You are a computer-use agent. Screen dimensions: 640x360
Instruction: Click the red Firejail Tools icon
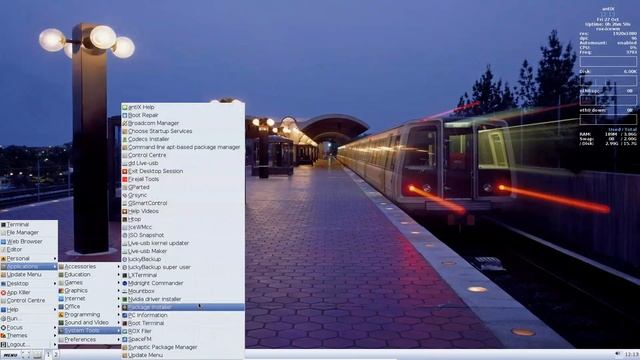125,179
